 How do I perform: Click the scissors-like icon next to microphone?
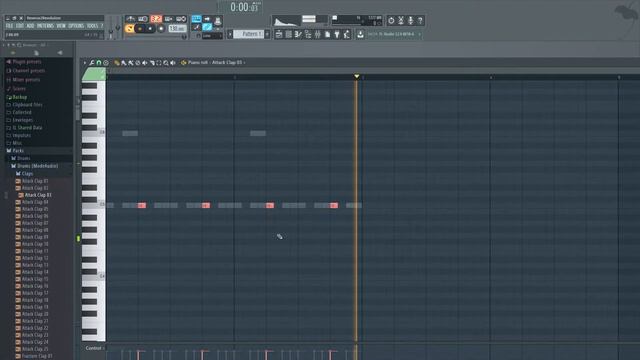[401, 21]
